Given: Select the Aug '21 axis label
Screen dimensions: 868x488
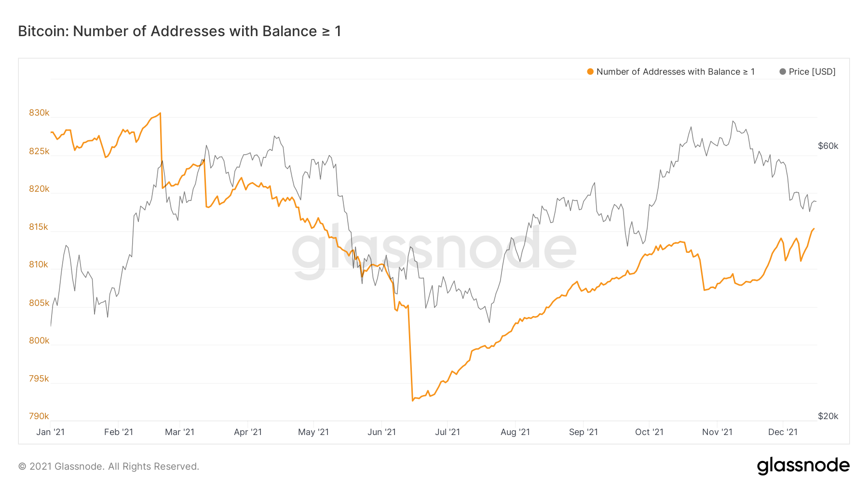Looking at the screenshot, I should pos(515,432).
